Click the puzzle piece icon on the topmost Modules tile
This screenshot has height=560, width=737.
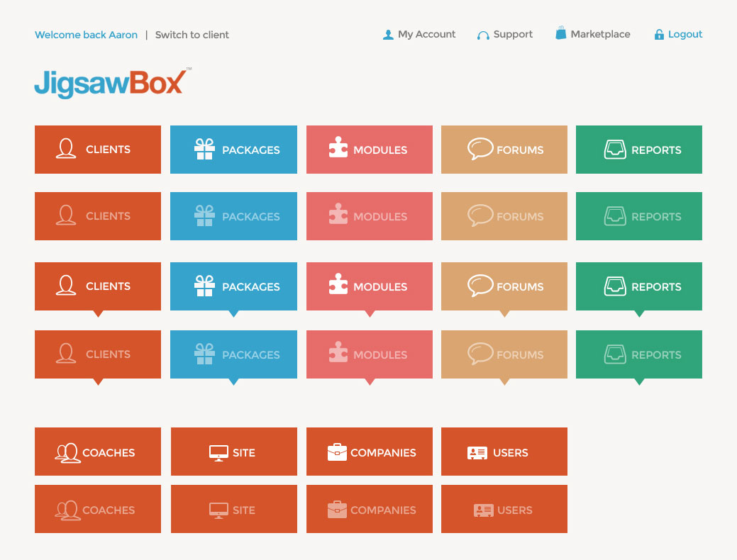point(338,149)
